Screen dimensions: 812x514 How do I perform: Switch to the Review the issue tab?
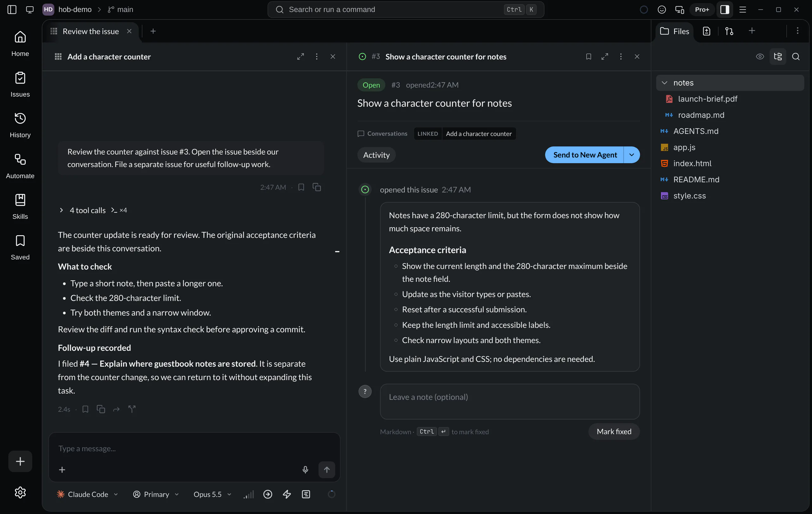click(90, 31)
